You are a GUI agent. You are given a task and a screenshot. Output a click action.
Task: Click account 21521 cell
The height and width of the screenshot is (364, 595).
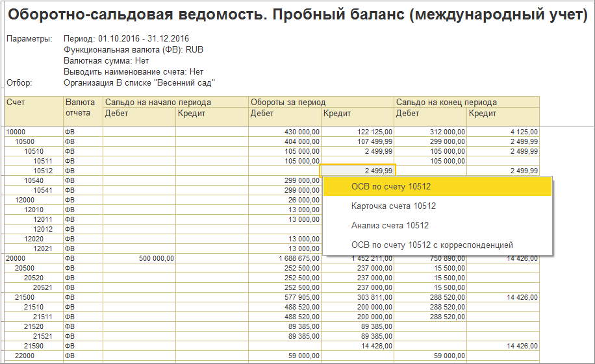(34, 336)
